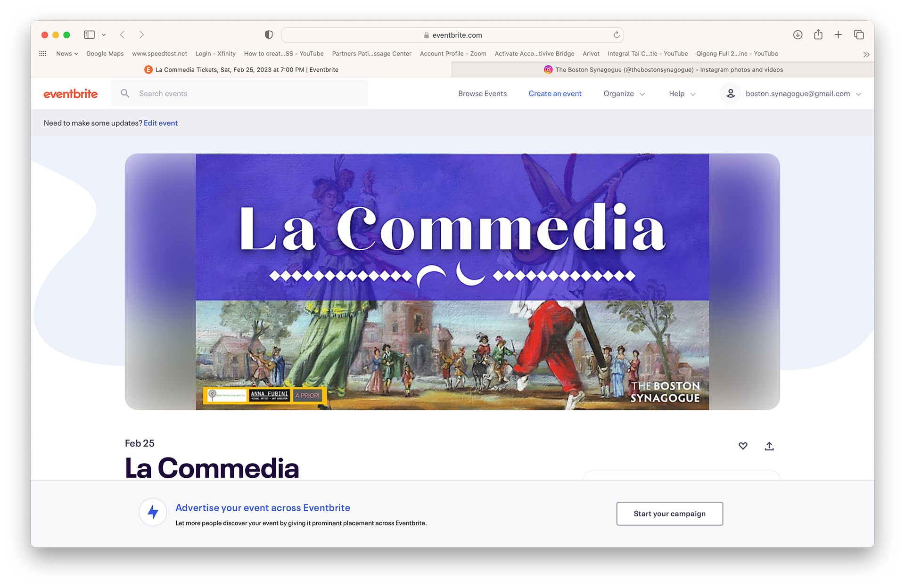Click the Start your campaign button
This screenshot has width=905, height=588.
click(669, 514)
